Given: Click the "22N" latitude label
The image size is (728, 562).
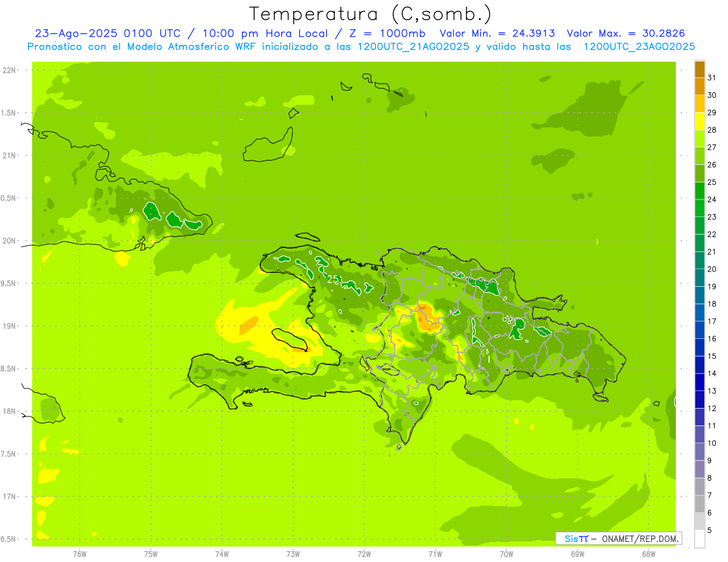Looking at the screenshot, I should pyautogui.click(x=10, y=70).
